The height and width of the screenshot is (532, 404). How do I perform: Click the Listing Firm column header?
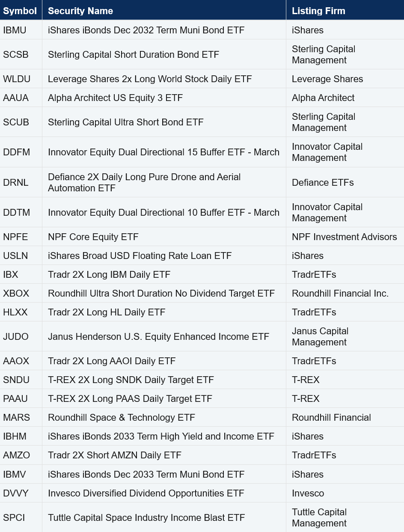coord(318,11)
